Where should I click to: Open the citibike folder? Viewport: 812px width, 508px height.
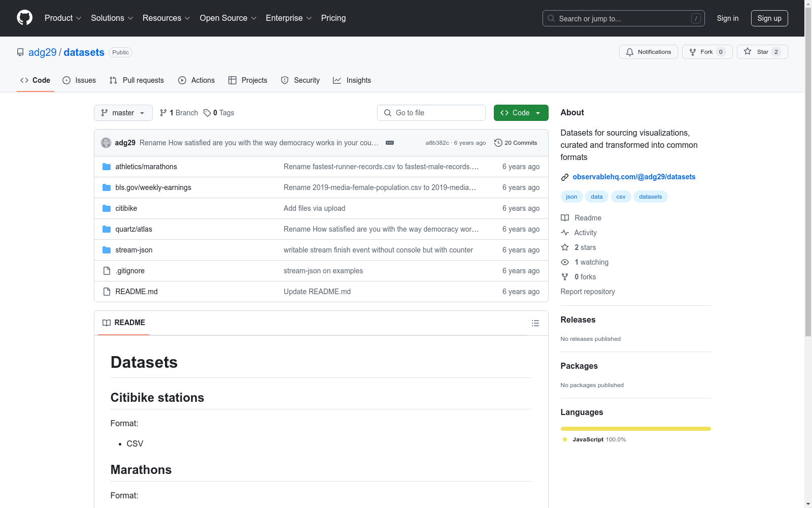pos(126,208)
